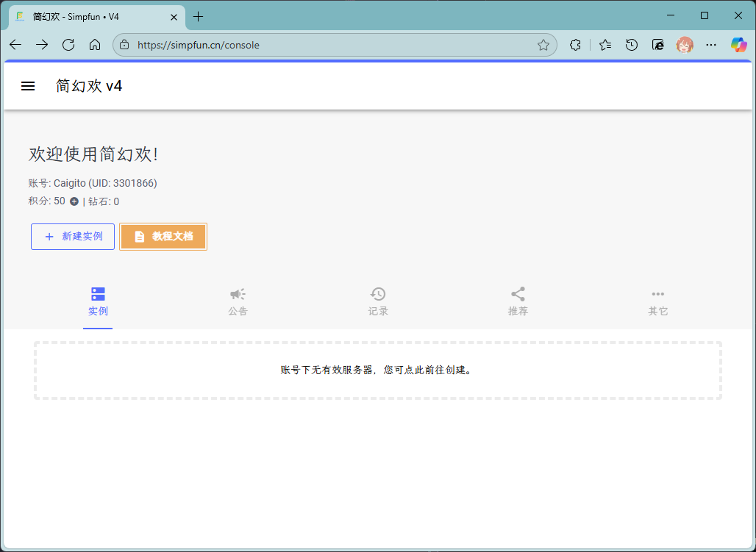Reload the current page
The height and width of the screenshot is (552, 756).
68,45
